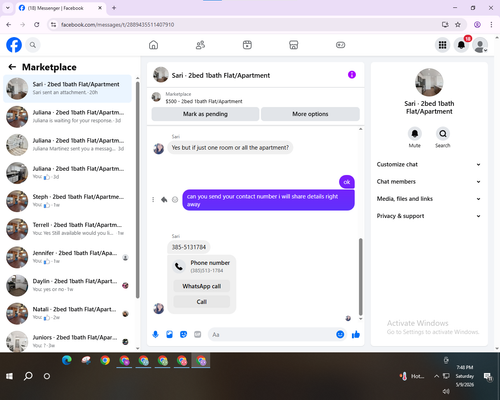Click the browser address bar URL
Screen dimensions: 500x400
[x=117, y=25]
